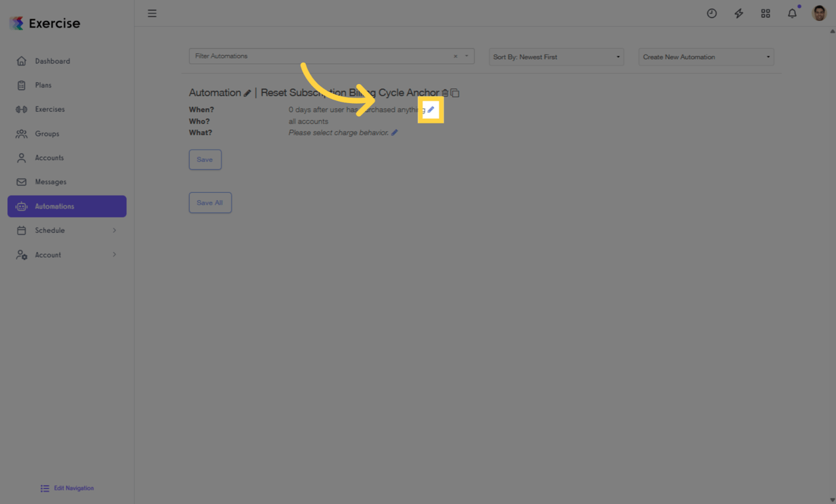Open the user profile avatar
This screenshot has width=836, height=504.
[x=819, y=13]
